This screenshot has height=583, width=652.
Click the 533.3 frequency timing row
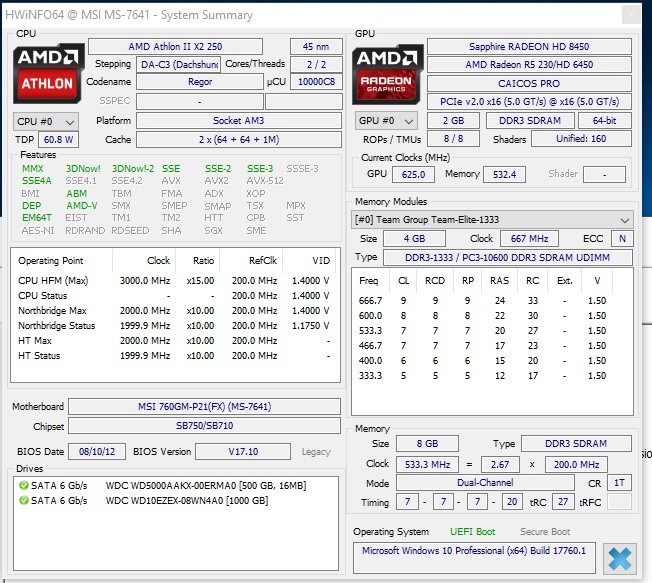pyautogui.click(x=482, y=331)
